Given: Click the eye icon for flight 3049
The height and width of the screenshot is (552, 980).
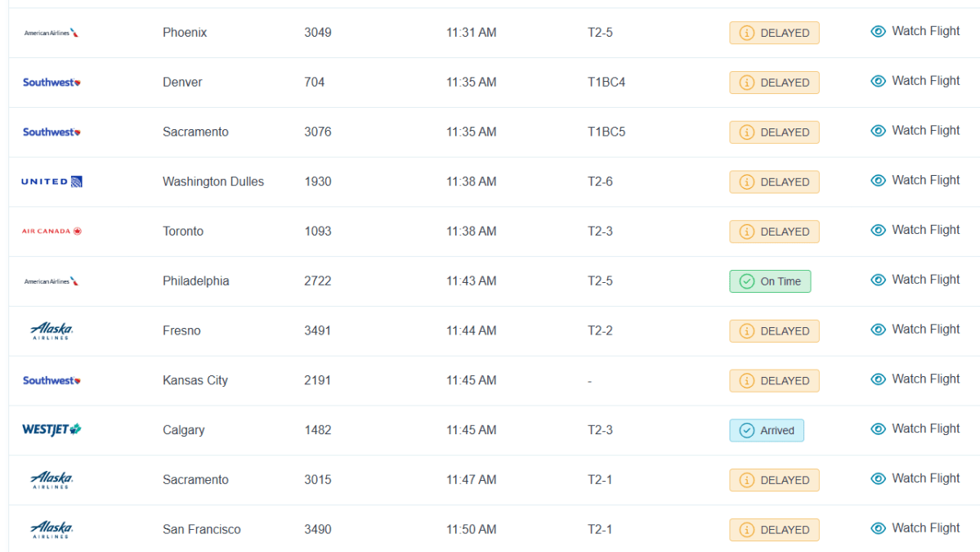Looking at the screenshot, I should 878,32.
